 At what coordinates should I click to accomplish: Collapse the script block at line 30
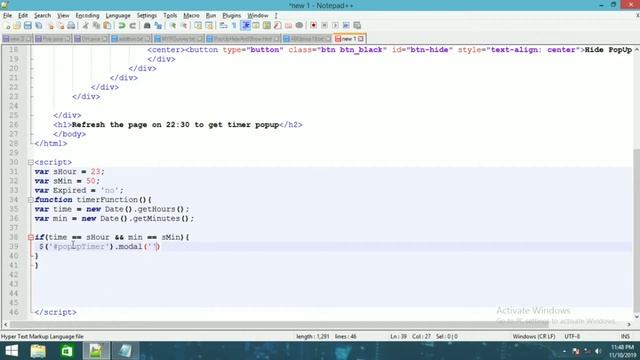[31, 162]
